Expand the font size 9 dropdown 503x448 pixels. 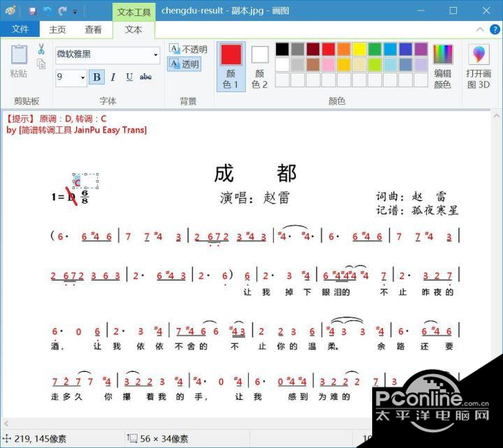pos(83,78)
